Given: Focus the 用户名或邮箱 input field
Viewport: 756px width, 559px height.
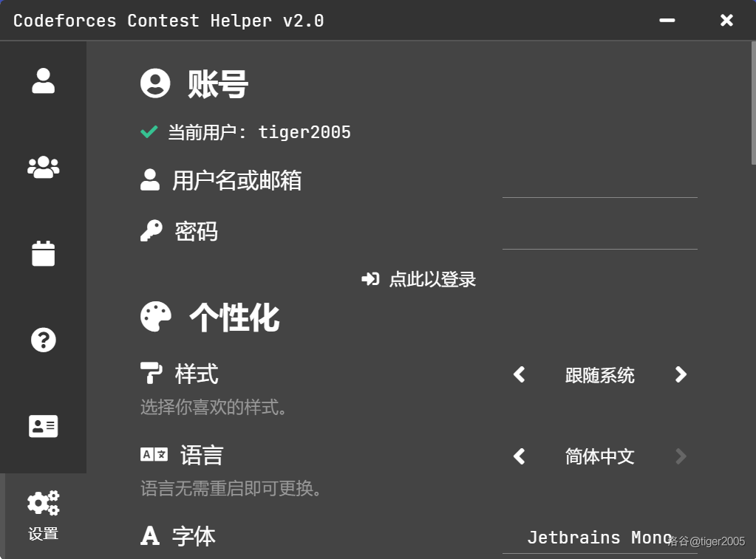Looking at the screenshot, I should (x=599, y=183).
